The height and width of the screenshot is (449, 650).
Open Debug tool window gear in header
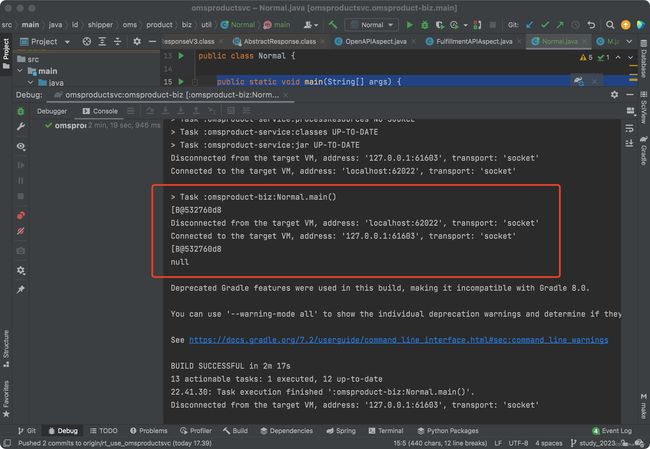(x=614, y=95)
